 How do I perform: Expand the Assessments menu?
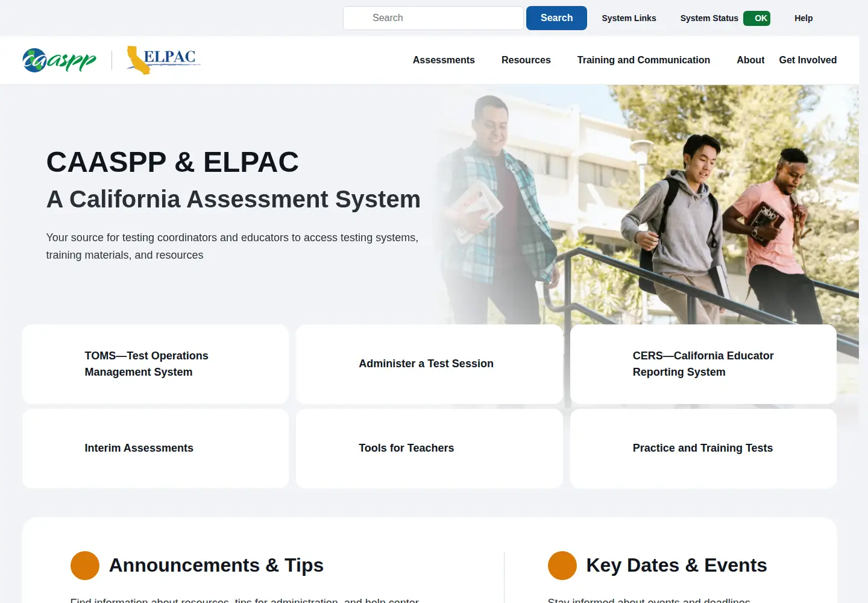(444, 60)
